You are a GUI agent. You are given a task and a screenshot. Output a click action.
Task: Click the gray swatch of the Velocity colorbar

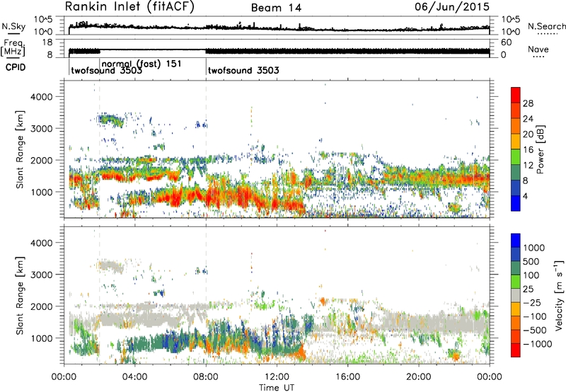(x=516, y=296)
